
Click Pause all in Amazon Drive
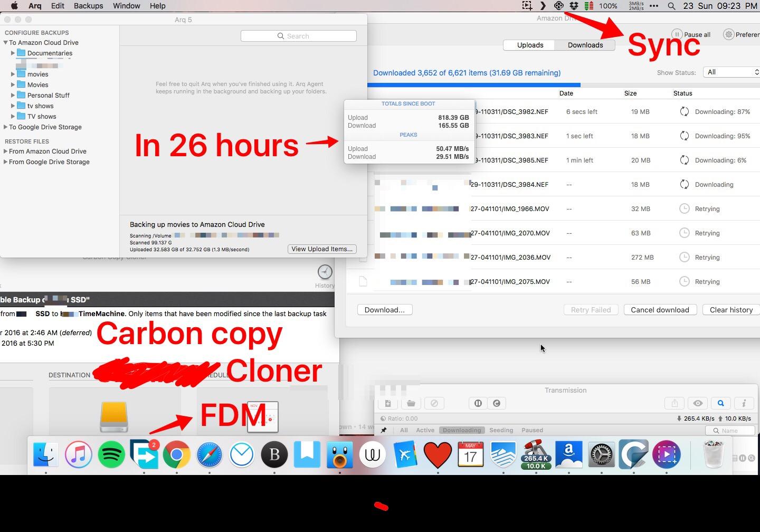(691, 34)
